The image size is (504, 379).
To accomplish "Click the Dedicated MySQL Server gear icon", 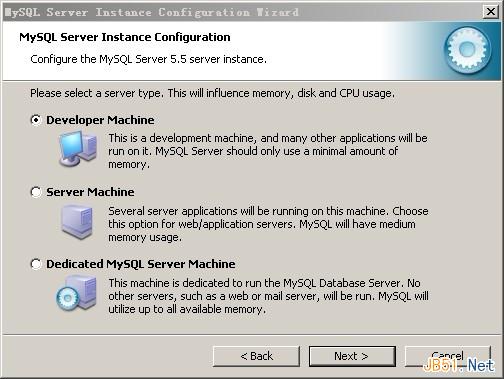I will coord(77,294).
